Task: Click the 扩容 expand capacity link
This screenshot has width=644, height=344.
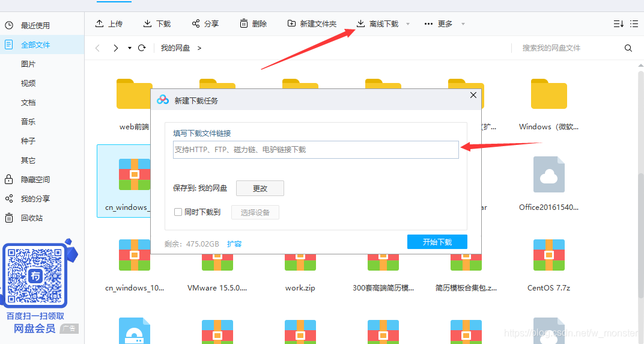Action: pos(234,244)
